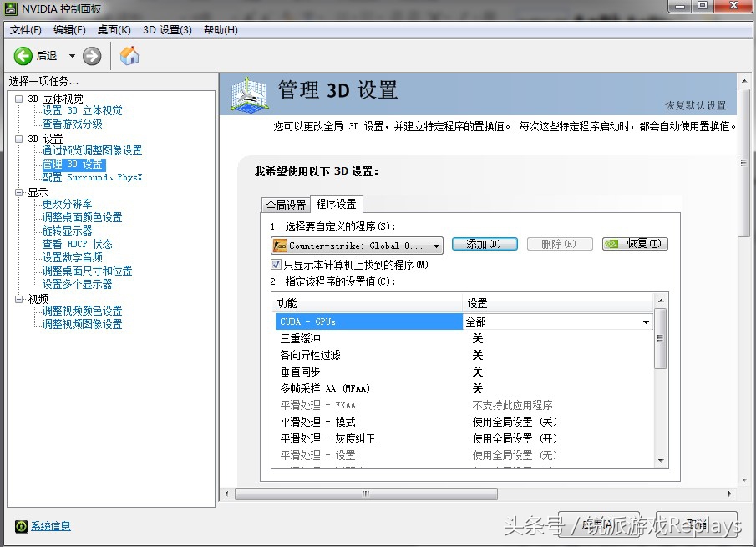Toggle 三重缓冲 setting value
This screenshot has height=547, width=756.
tap(476, 337)
